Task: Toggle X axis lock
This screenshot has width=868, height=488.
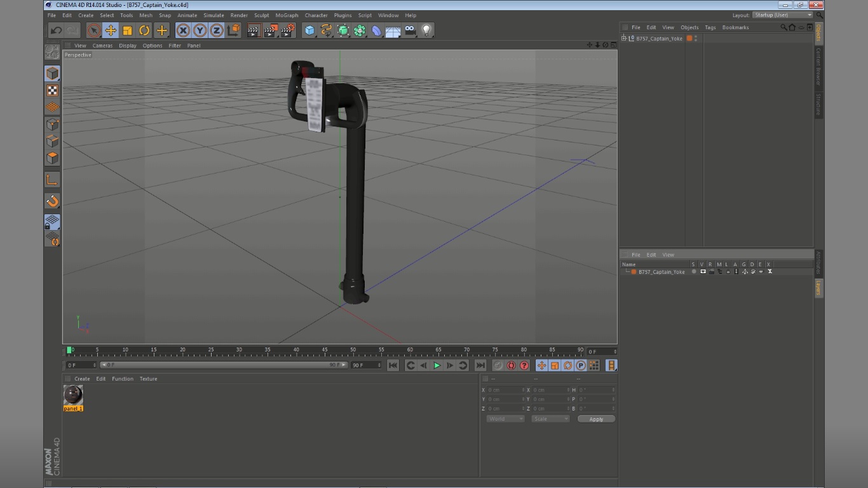Action: tap(183, 30)
